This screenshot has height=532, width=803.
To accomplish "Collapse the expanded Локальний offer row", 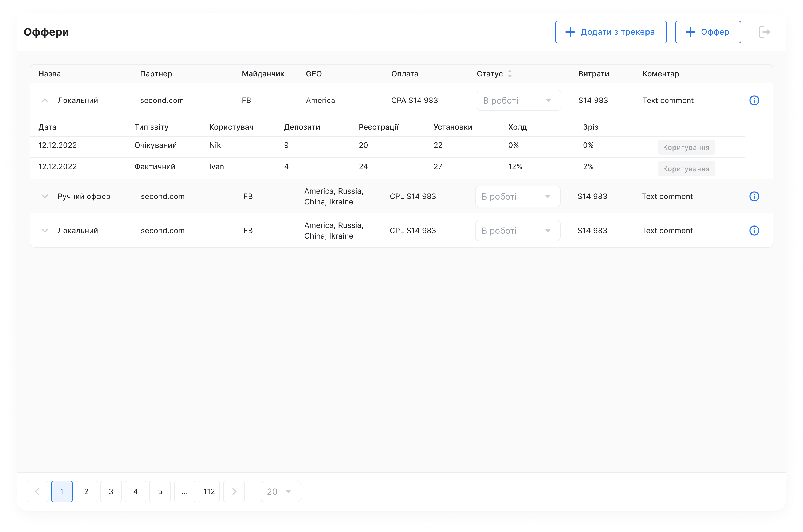I will point(45,100).
